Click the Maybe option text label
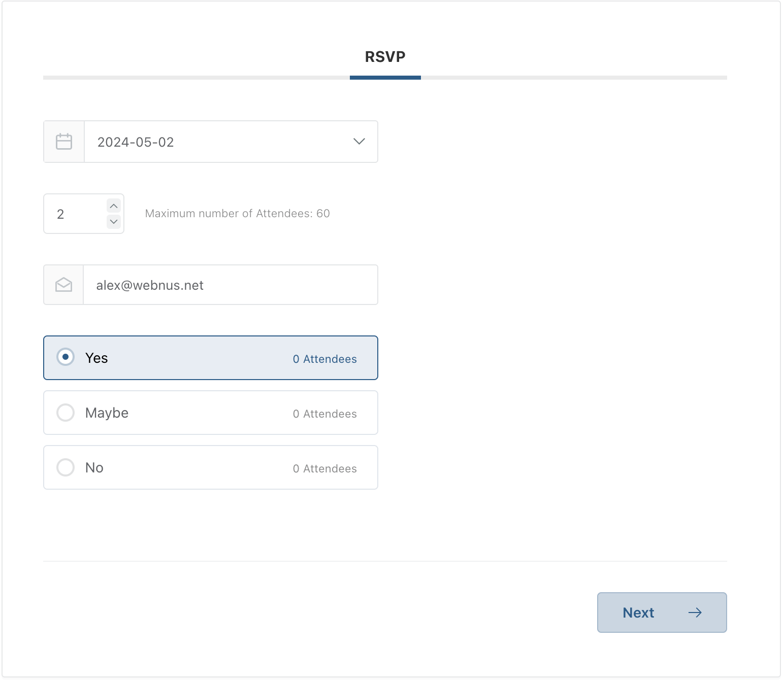Viewport: 784px width, 680px height. [107, 413]
